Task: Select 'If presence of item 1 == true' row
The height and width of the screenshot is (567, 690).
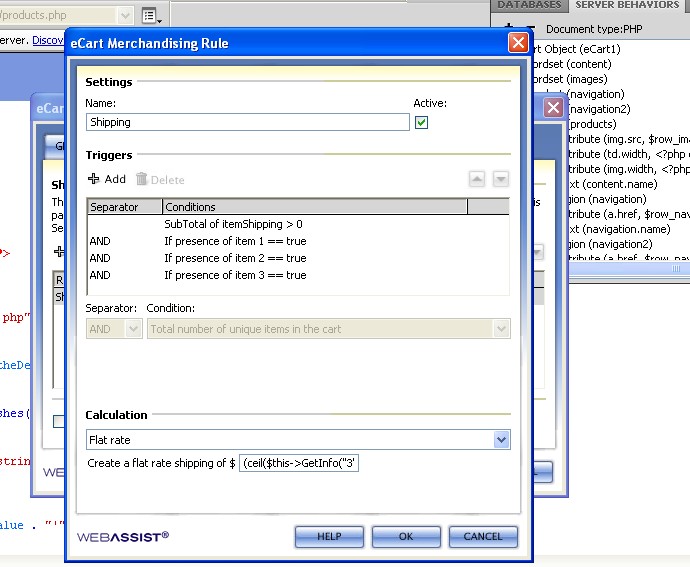Action: [298, 241]
